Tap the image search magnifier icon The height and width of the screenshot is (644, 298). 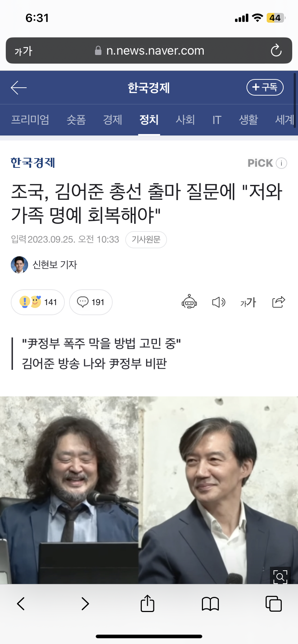[x=280, y=577]
